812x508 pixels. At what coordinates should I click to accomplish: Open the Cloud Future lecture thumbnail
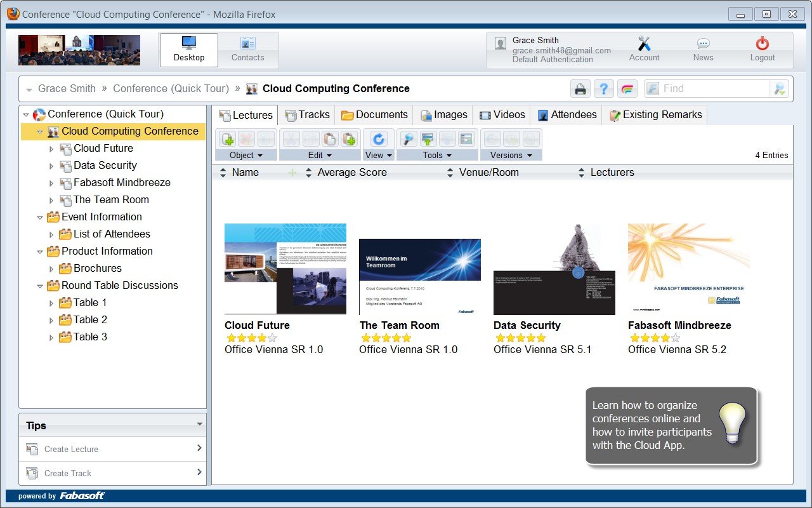pyautogui.click(x=285, y=269)
